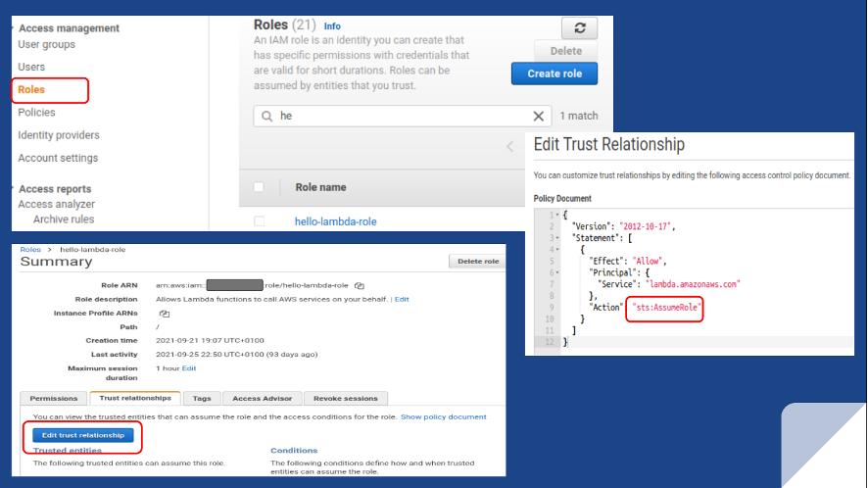Click the roles search input field
The width and height of the screenshot is (868, 488).
click(403, 116)
